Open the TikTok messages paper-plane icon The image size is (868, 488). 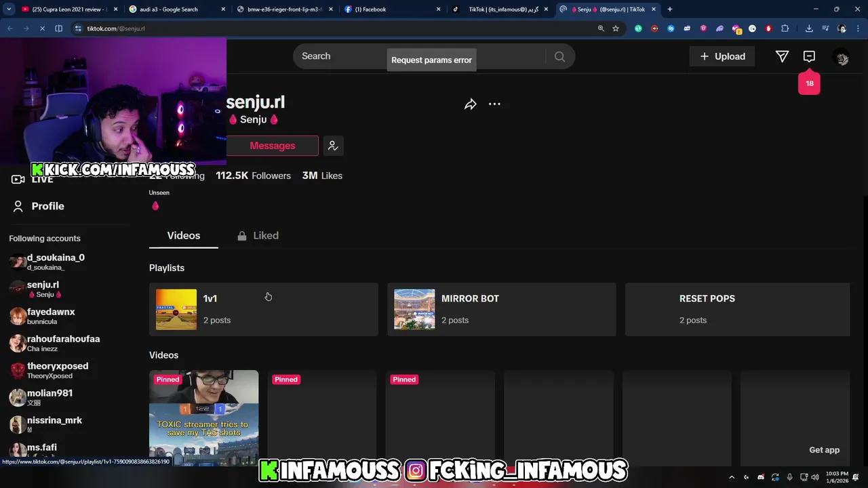[782, 56]
